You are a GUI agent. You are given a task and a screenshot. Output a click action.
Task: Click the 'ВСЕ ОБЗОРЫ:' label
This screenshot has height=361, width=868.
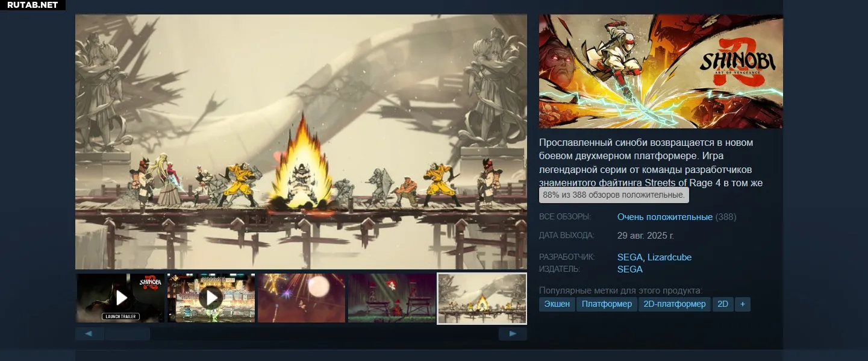pyautogui.click(x=565, y=217)
